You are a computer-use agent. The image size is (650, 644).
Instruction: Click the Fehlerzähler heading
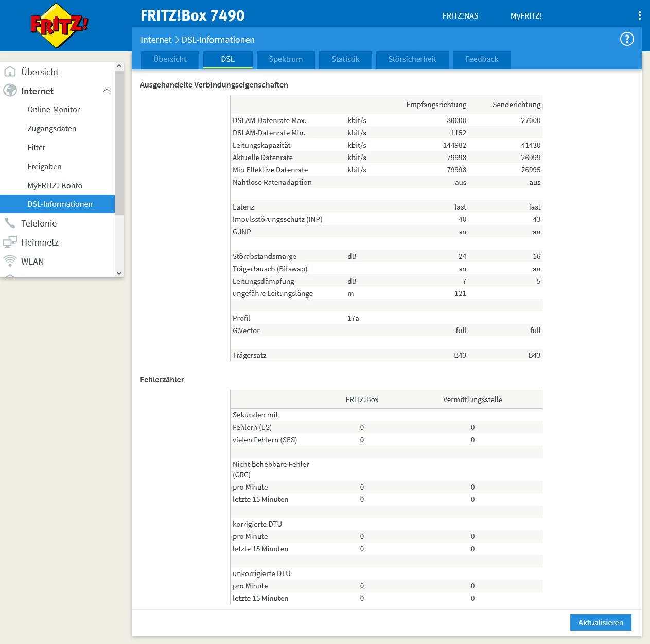(162, 380)
